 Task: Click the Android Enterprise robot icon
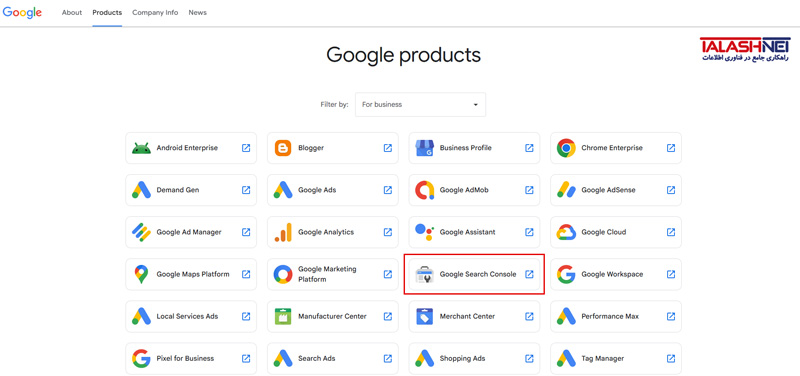pyautogui.click(x=141, y=148)
